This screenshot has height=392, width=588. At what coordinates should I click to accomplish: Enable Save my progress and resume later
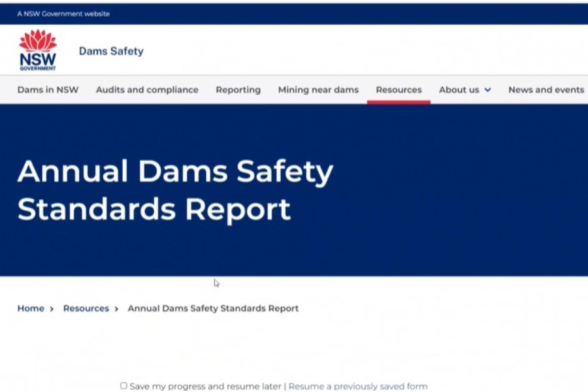point(123,385)
